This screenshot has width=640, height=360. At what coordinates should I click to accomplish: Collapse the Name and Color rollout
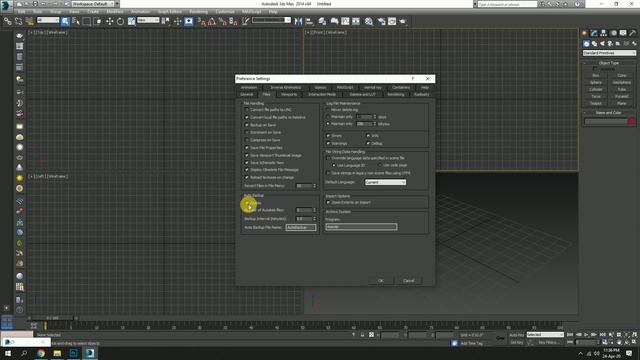(x=609, y=113)
